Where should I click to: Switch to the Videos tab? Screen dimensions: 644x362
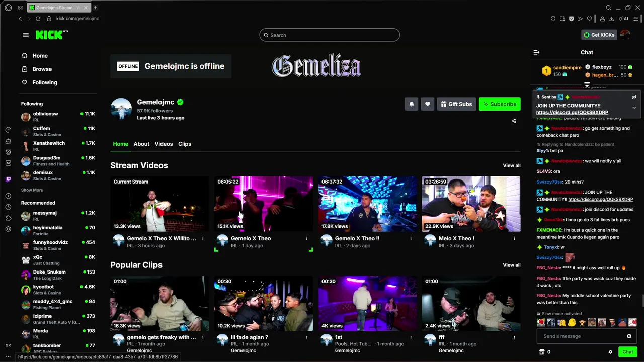click(164, 144)
